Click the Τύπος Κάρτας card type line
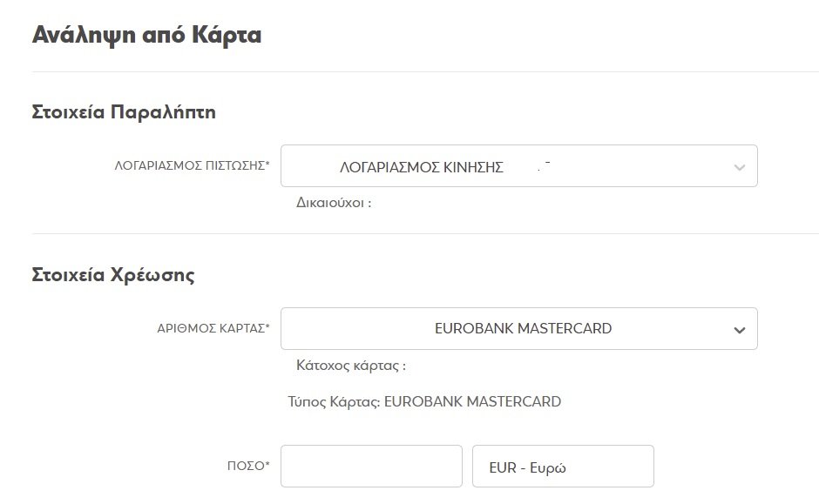 click(424, 402)
